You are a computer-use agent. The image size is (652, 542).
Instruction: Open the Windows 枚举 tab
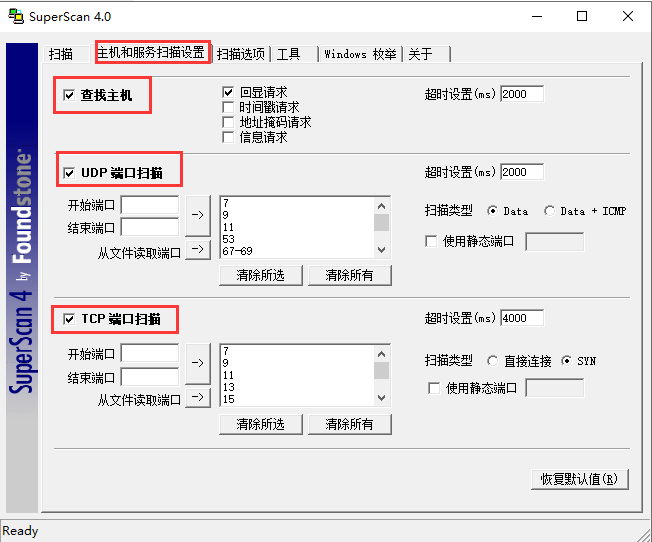click(360, 54)
